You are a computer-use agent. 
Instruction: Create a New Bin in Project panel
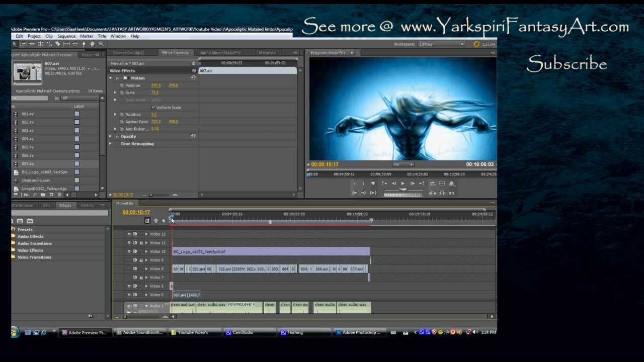(43, 195)
